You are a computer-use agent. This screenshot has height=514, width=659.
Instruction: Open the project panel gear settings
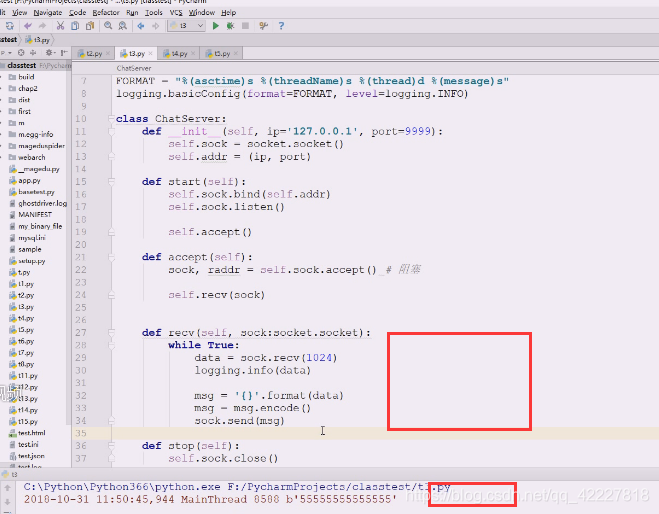pyautogui.click(x=49, y=53)
